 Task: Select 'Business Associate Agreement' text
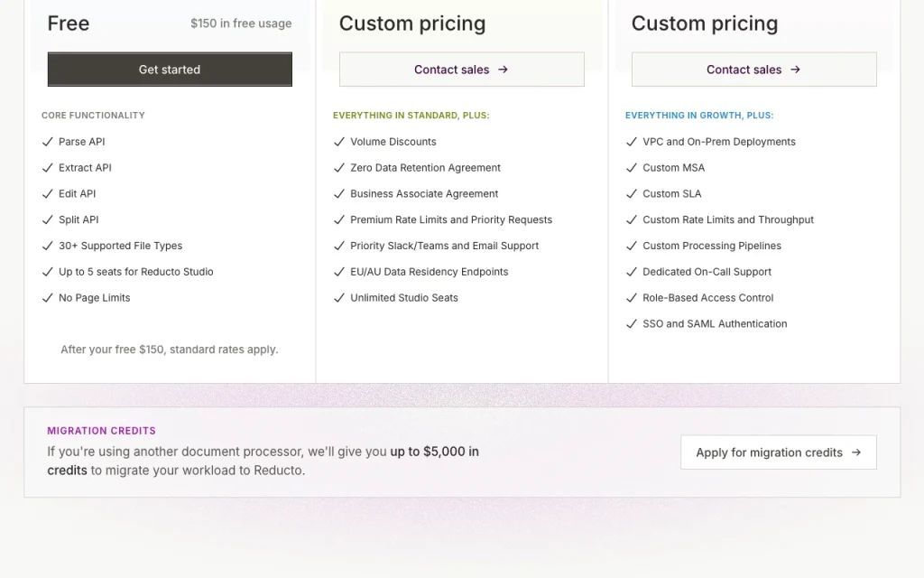(x=424, y=193)
